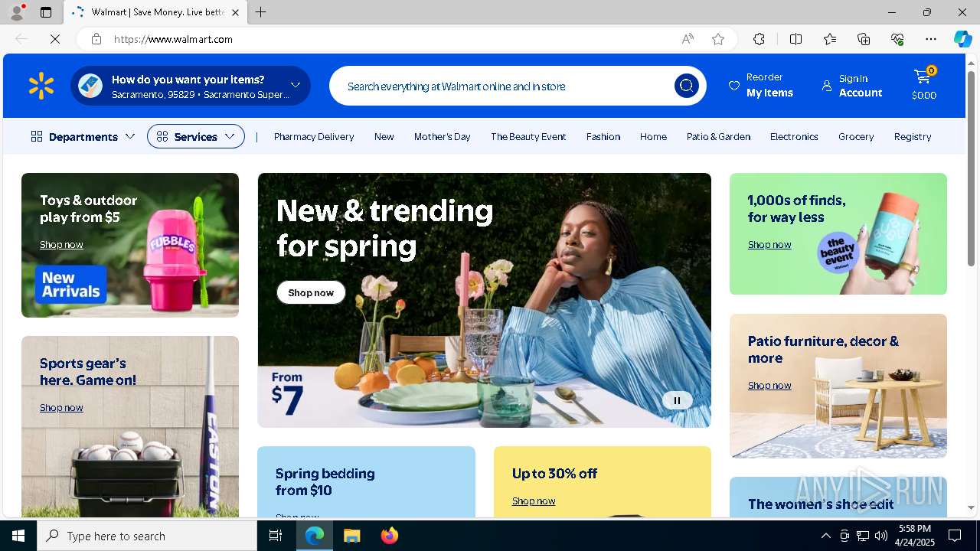Open Windows Start menu
This screenshot has width=980, height=551.
coord(18,536)
